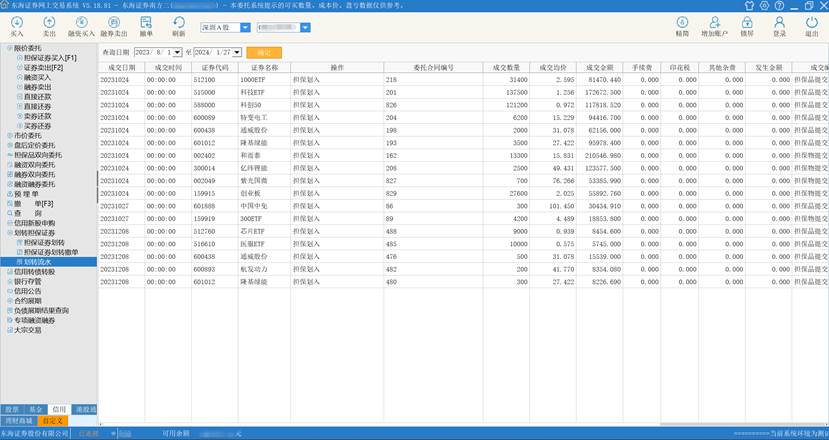
Task: Open the skin (shirt) icon in title bar
Action: click(x=749, y=5)
